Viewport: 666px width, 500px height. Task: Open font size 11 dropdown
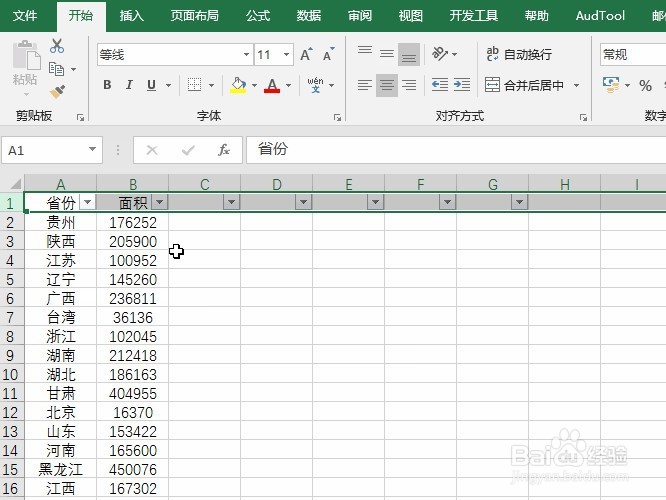click(287, 54)
